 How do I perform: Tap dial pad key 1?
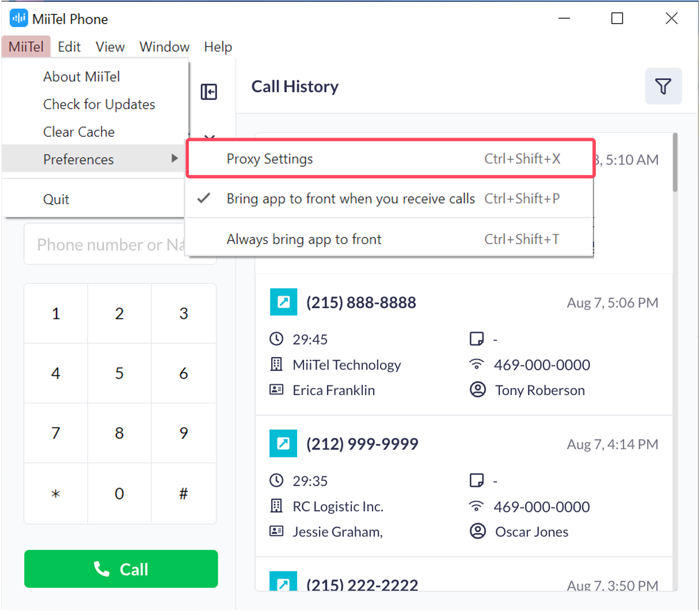[x=56, y=313]
